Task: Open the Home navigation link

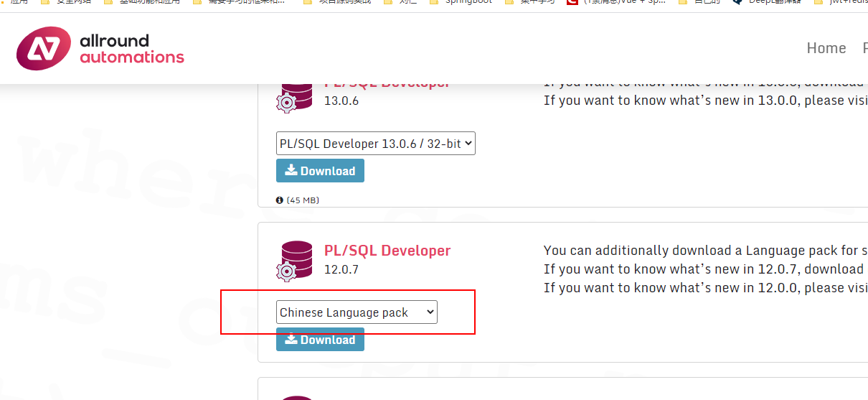Action: 826,48
